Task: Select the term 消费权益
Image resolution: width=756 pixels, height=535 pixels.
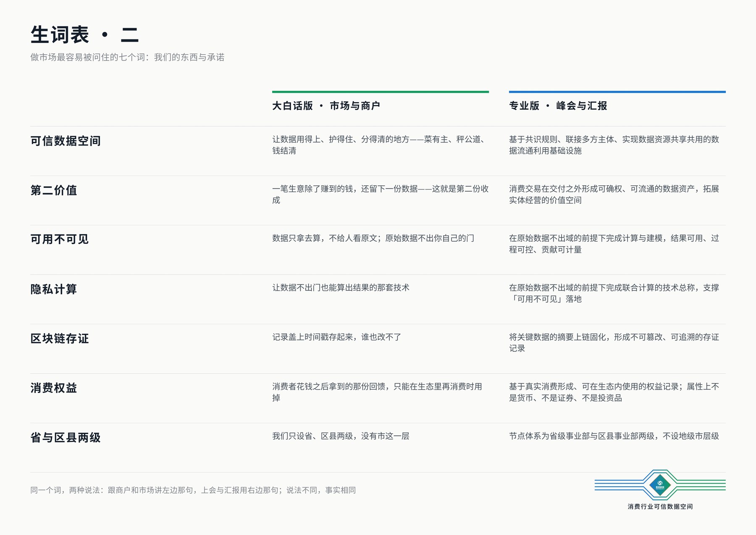Action: 54,388
